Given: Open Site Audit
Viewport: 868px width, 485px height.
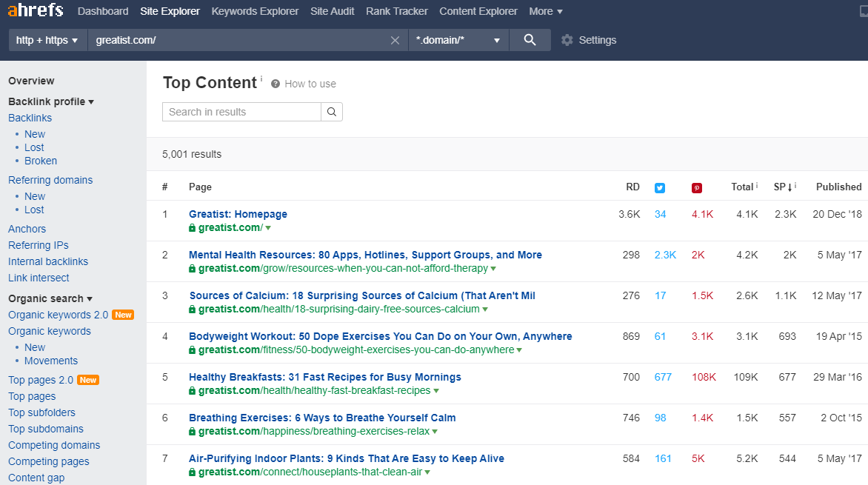Looking at the screenshot, I should tap(332, 11).
